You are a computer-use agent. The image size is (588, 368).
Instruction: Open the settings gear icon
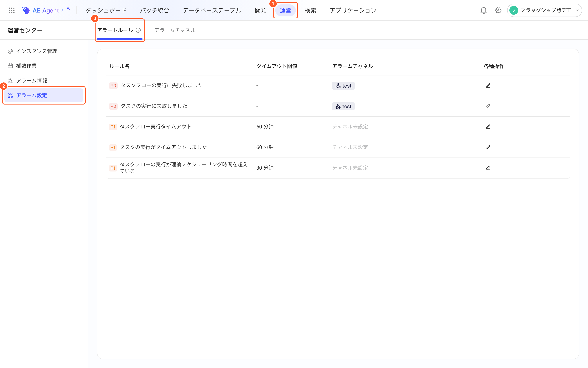pos(498,10)
